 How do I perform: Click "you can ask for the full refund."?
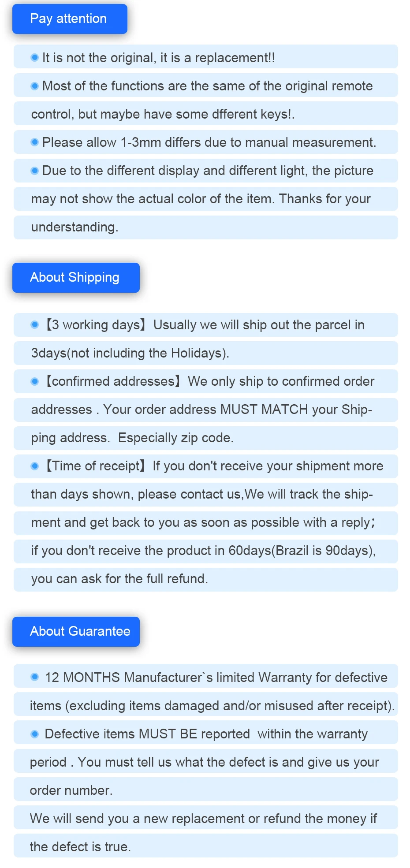[119, 579]
